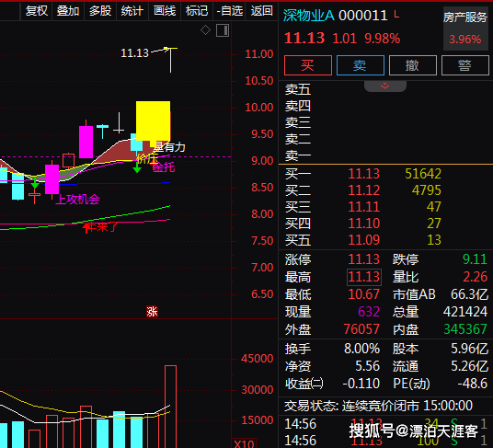Viewport: 493px width, 448px height.
Task: Click the 买一 volume 51642
Action: [423, 174]
